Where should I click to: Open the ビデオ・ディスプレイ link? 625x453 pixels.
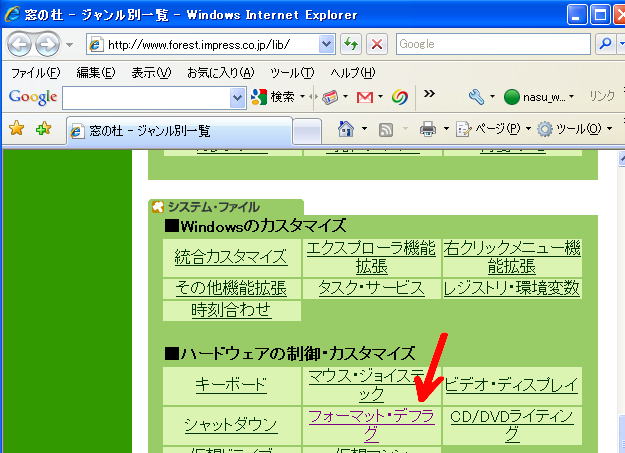click(511, 385)
